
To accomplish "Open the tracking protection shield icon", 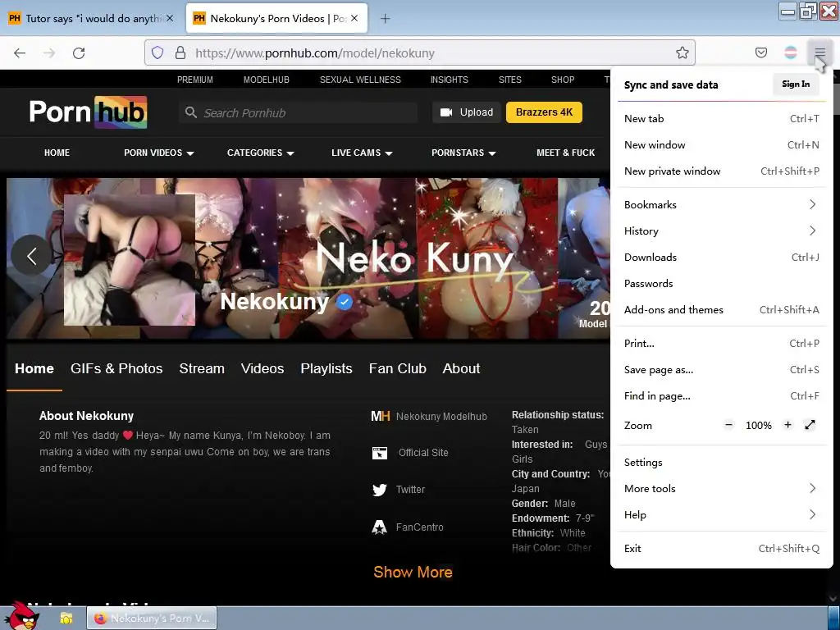I will pyautogui.click(x=157, y=52).
